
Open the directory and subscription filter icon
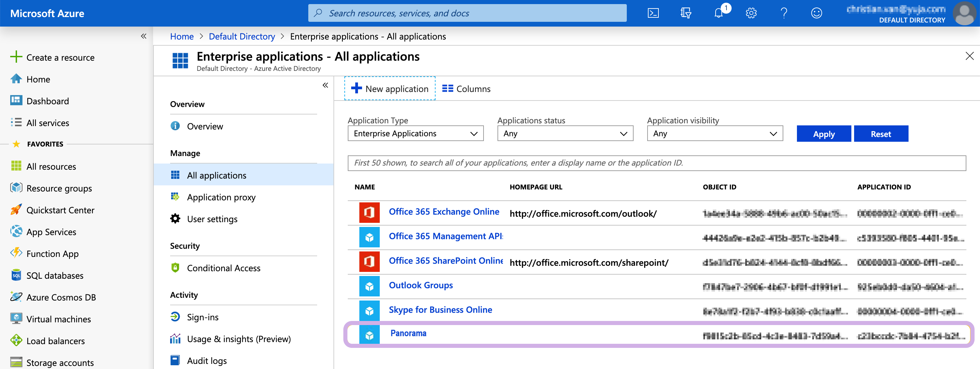(x=686, y=13)
